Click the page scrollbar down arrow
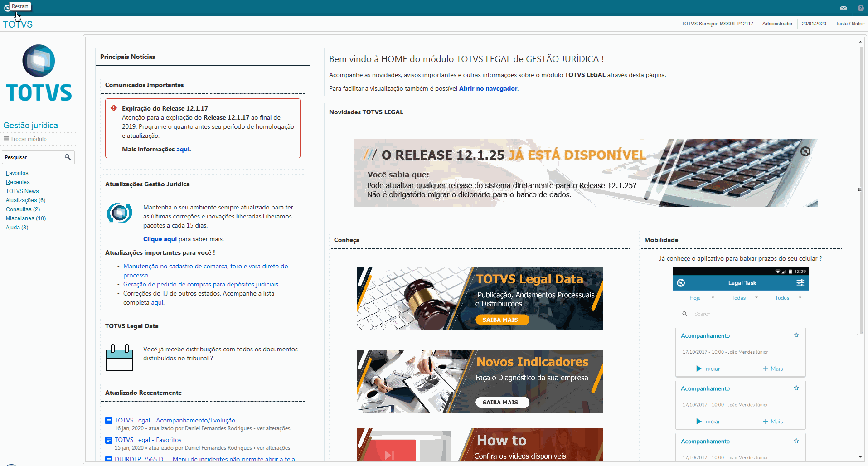 click(x=860, y=457)
